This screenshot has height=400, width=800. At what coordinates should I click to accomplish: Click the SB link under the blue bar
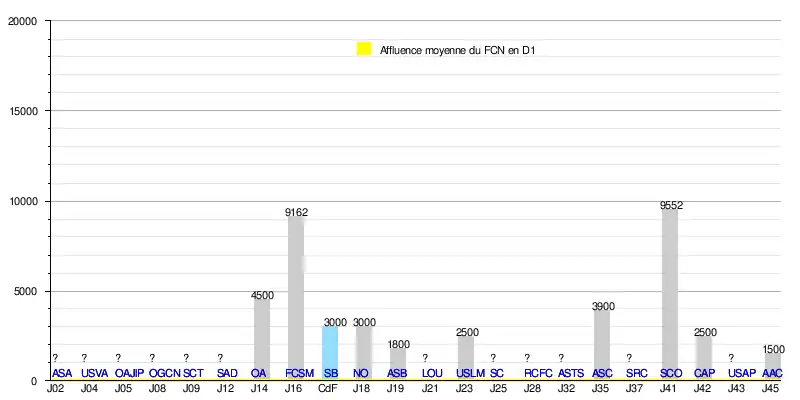(x=331, y=373)
